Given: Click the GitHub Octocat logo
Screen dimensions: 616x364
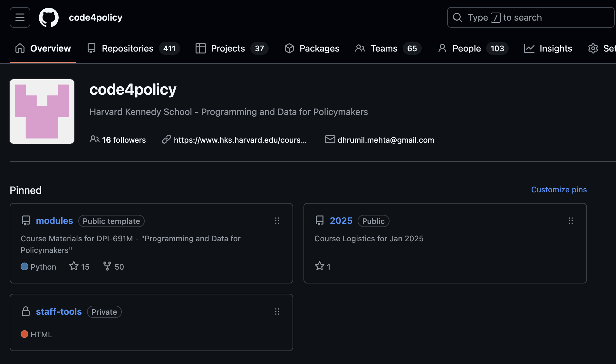Looking at the screenshot, I should coord(49,17).
